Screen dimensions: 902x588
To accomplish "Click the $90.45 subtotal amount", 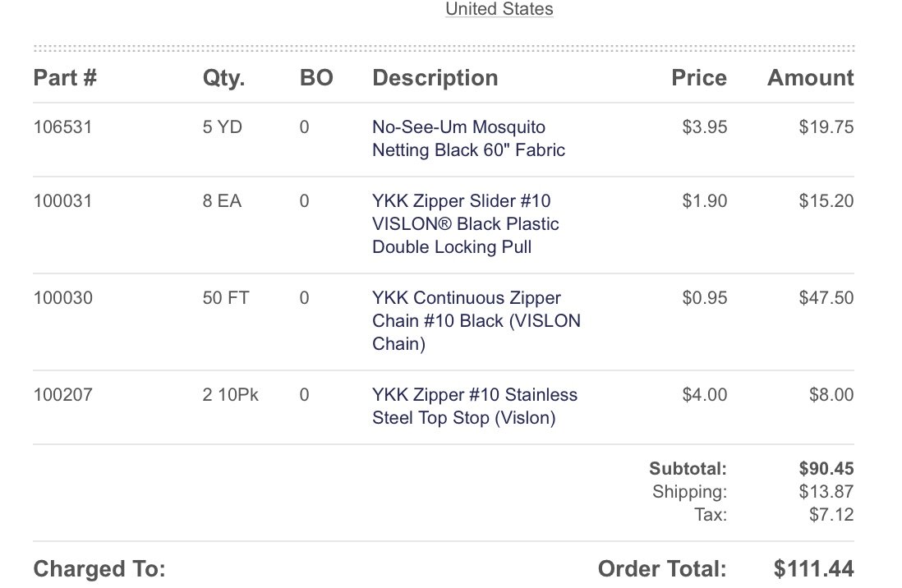I will [x=826, y=468].
